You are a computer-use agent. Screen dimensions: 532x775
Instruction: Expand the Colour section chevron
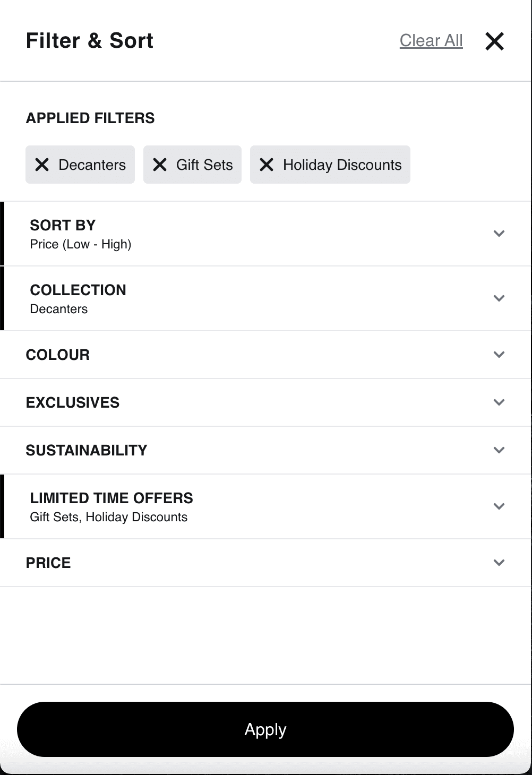click(x=499, y=355)
